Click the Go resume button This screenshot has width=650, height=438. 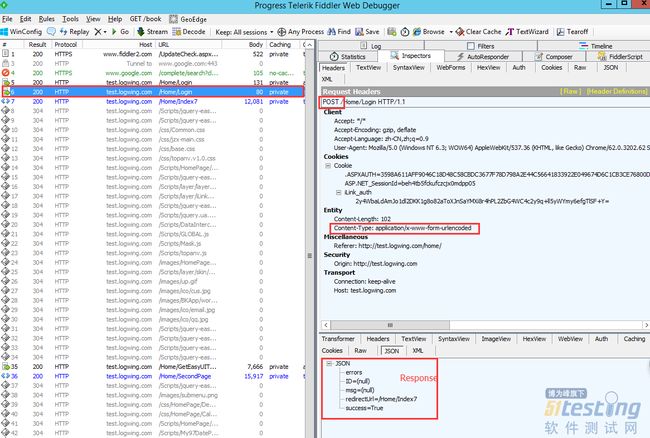point(120,31)
